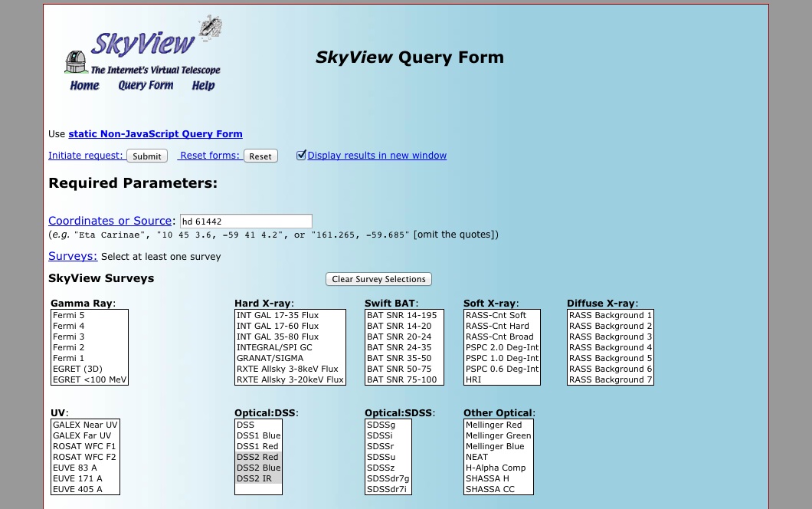Select SDSSg survey

tap(388, 425)
